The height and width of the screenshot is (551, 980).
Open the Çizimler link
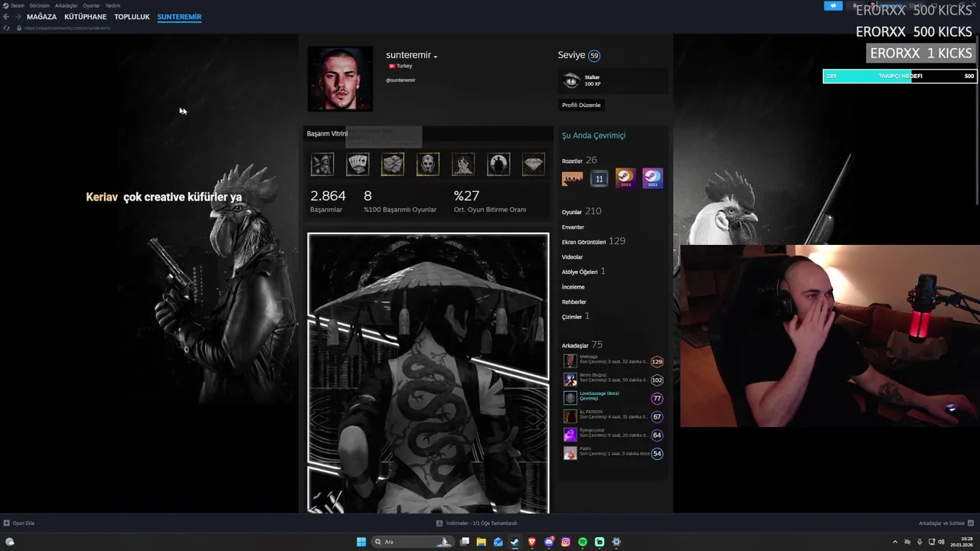(x=576, y=316)
